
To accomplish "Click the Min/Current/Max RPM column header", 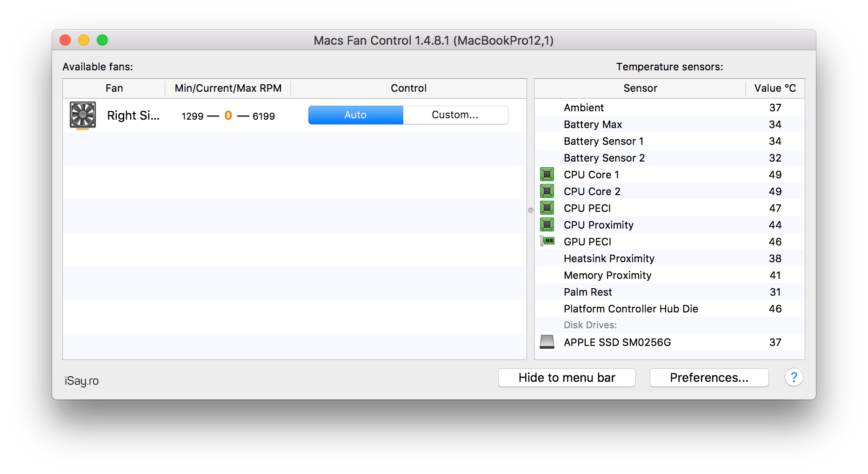I will tap(228, 88).
